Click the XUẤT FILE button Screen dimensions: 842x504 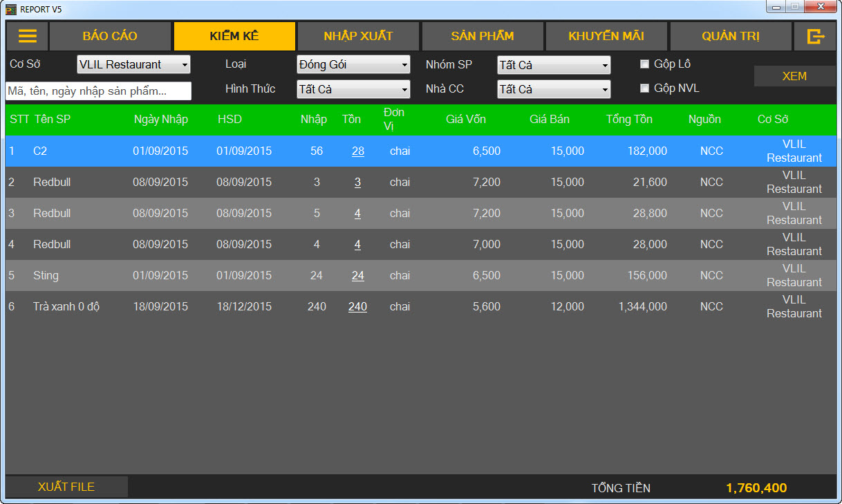[66, 487]
